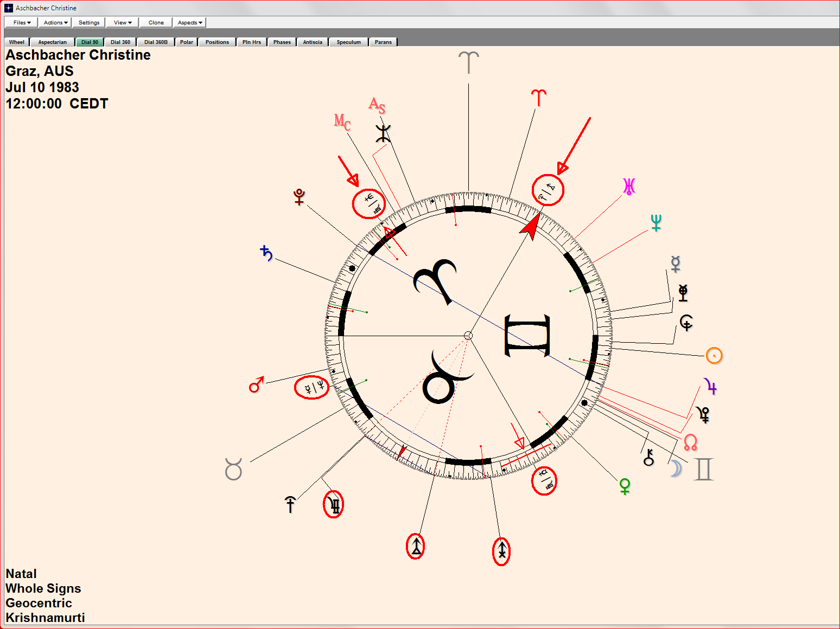This screenshot has height=629, width=840.
Task: Click the Apollon glyph below Mercury
Action: 683,293
